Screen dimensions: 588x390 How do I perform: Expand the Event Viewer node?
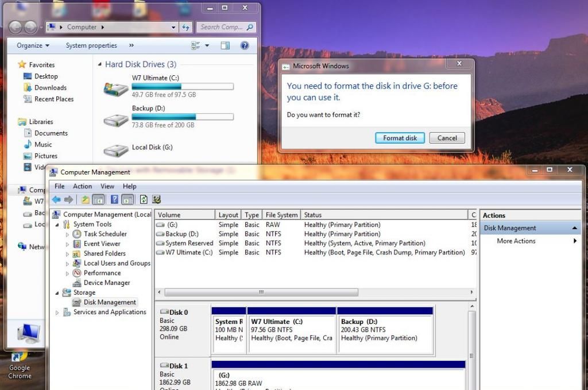[67, 244]
